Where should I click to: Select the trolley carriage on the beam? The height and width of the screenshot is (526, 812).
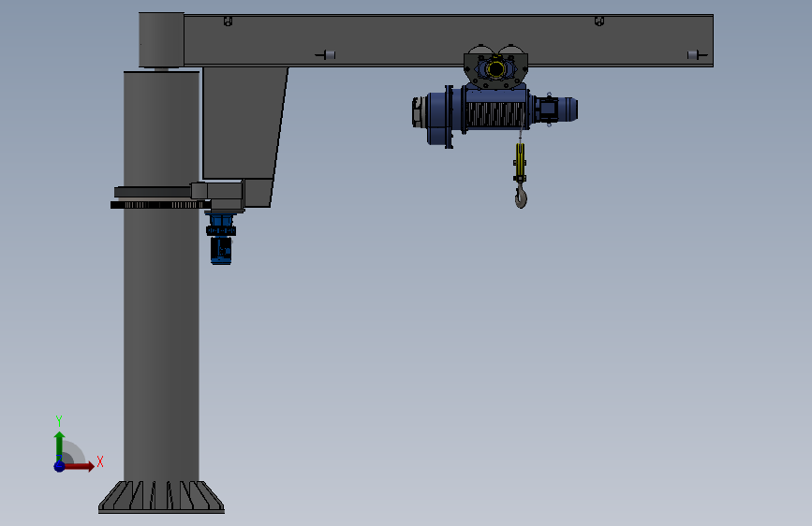(x=495, y=67)
